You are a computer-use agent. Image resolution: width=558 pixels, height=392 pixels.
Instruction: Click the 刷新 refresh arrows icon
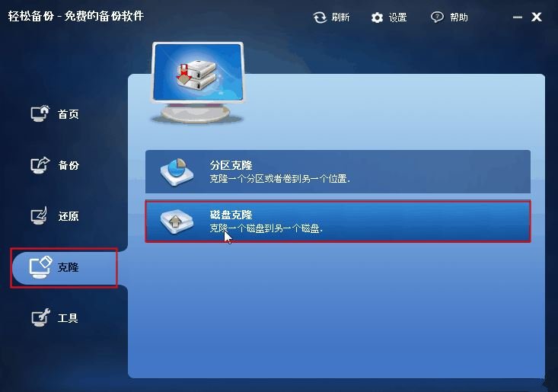320,17
